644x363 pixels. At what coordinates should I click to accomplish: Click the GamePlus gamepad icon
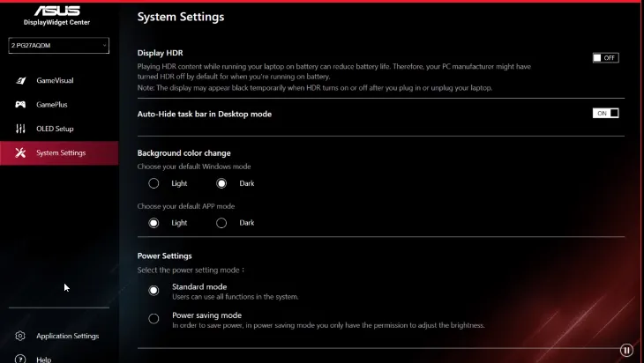tap(20, 105)
